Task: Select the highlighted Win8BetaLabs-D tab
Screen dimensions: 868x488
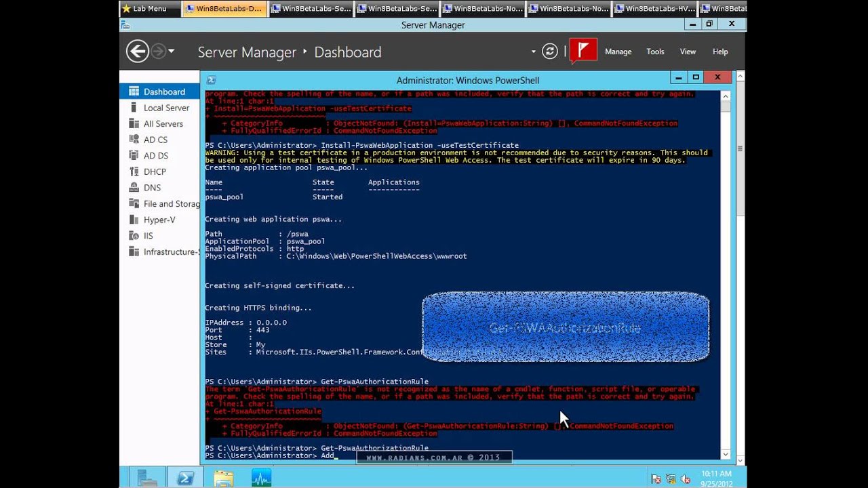Action: coord(223,9)
